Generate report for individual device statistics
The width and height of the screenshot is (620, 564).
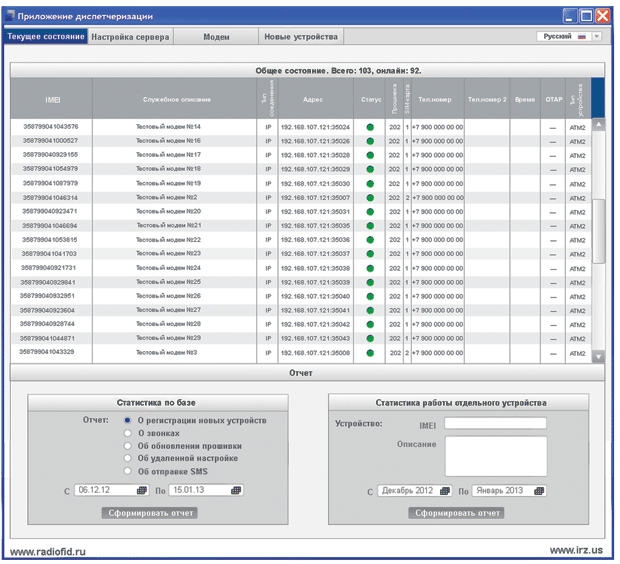coord(457,513)
